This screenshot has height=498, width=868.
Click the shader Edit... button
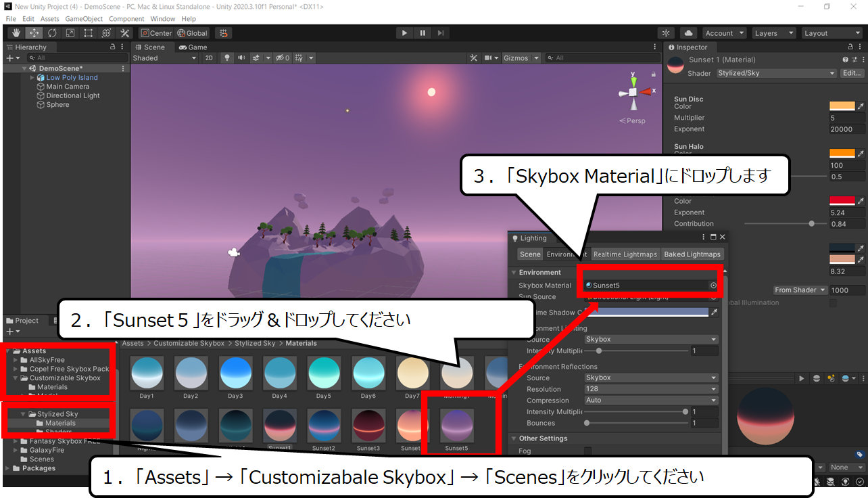(852, 73)
